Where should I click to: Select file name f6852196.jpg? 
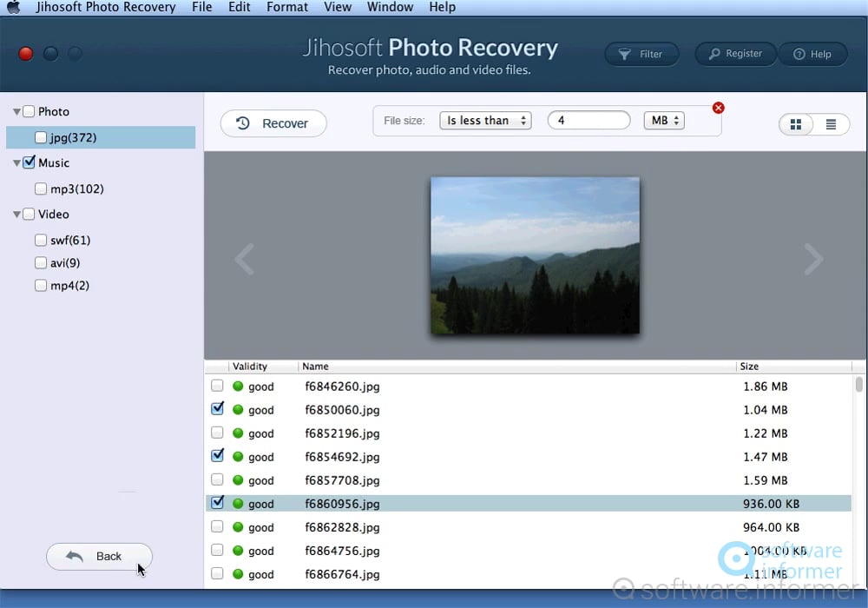tap(342, 433)
